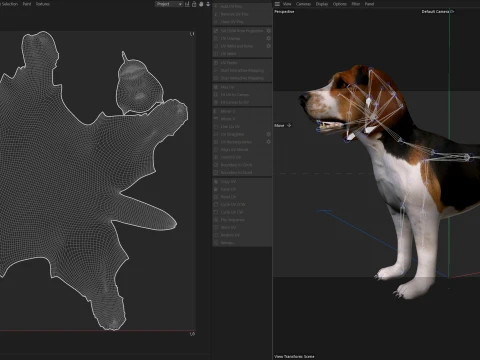The width and height of the screenshot is (480, 360).
Task: Click the Reset UV icon
Action: 216,197
